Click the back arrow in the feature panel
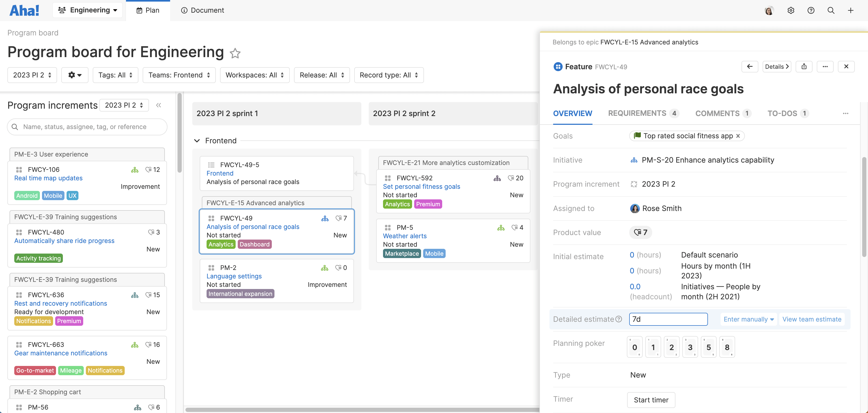Image resolution: width=868 pixels, height=413 pixels. pyautogui.click(x=750, y=66)
